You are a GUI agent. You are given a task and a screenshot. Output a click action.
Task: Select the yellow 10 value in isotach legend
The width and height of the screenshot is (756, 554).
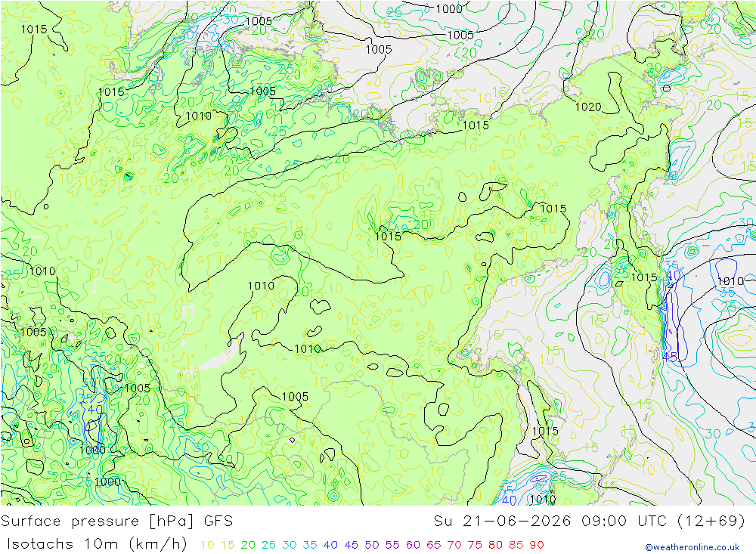207,545
